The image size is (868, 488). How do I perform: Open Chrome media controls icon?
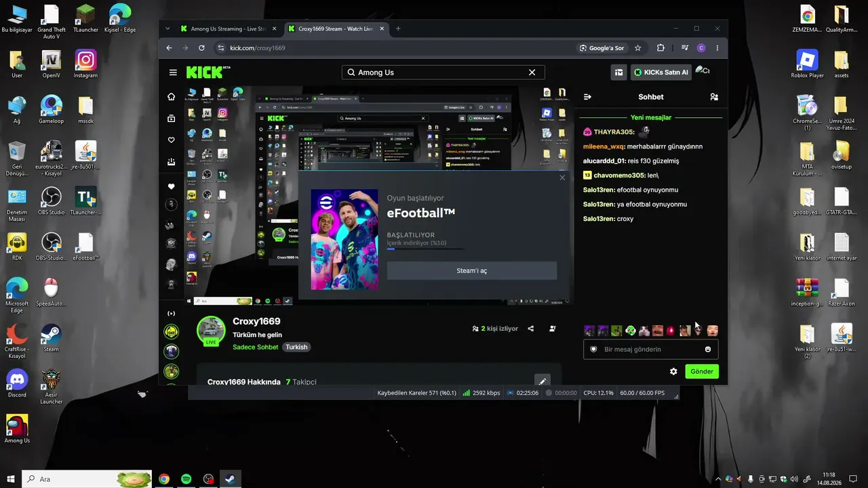(x=684, y=48)
